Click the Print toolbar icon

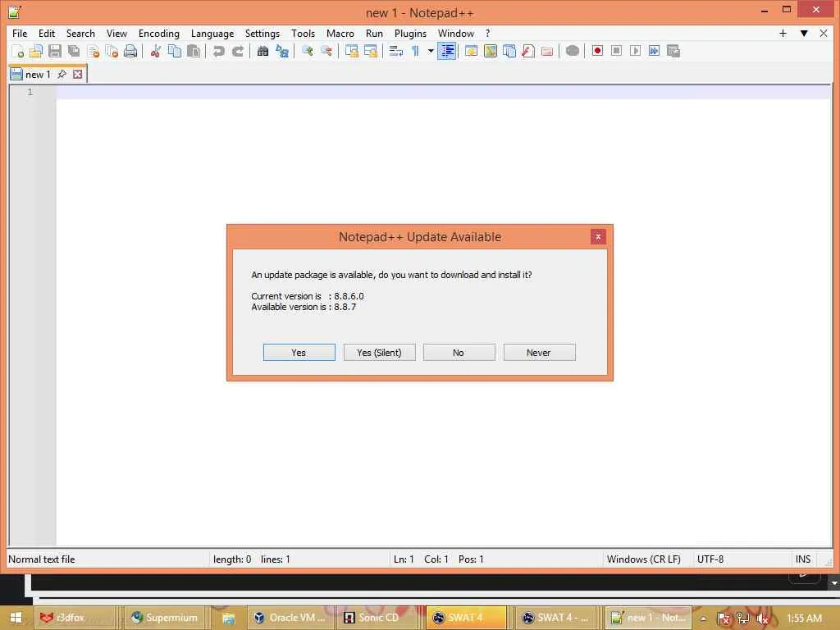point(130,52)
